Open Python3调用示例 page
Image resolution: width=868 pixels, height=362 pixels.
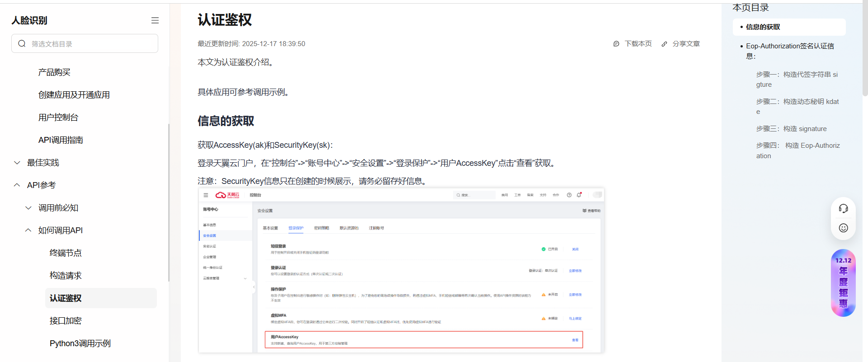80,343
